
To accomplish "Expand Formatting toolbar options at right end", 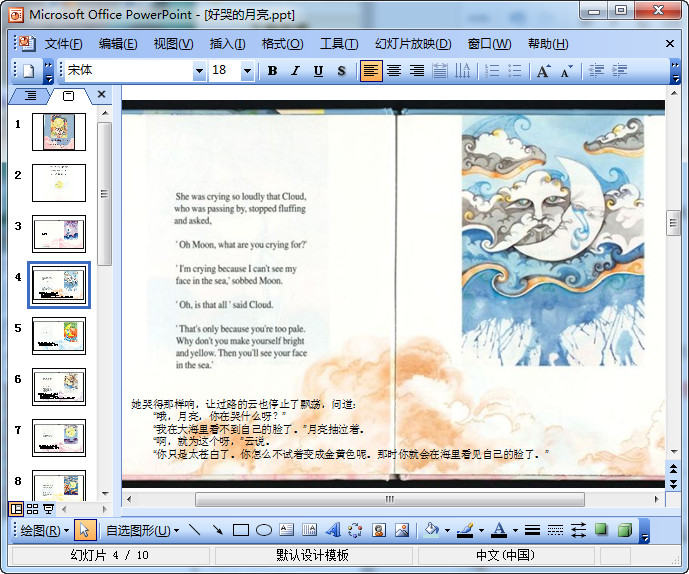I will point(675,72).
